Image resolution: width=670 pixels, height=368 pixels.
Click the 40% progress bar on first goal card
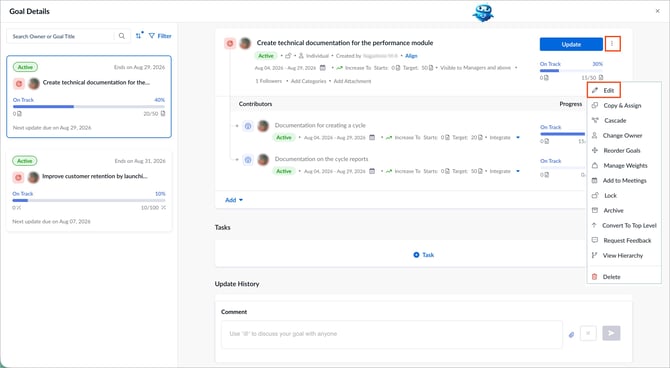click(89, 106)
